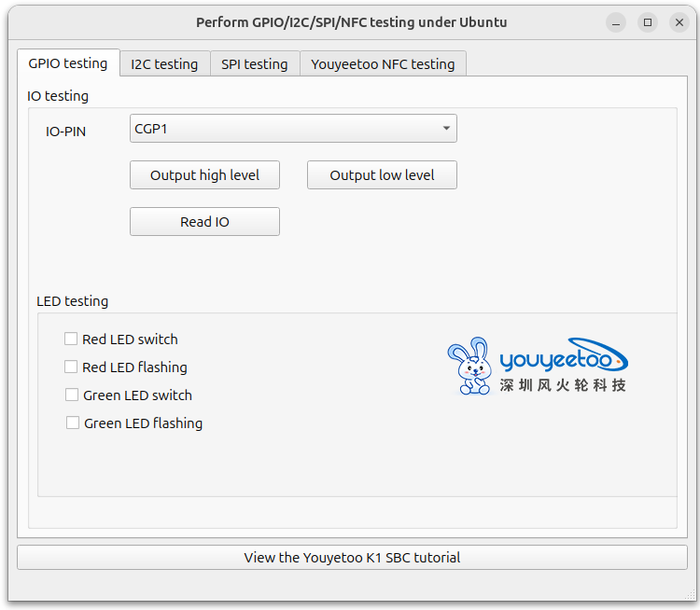The height and width of the screenshot is (610, 700).
Task: Maximize the testing window
Action: 648,22
